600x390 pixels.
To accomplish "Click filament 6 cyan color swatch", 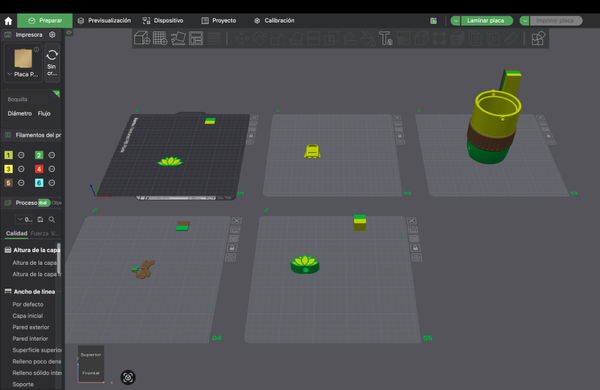I will [39, 183].
